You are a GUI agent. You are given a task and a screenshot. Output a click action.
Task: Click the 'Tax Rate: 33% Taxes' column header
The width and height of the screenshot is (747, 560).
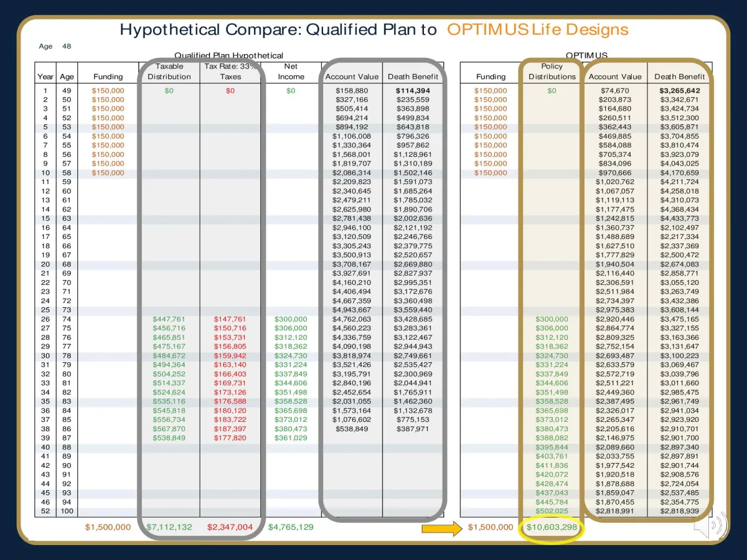pyautogui.click(x=230, y=72)
